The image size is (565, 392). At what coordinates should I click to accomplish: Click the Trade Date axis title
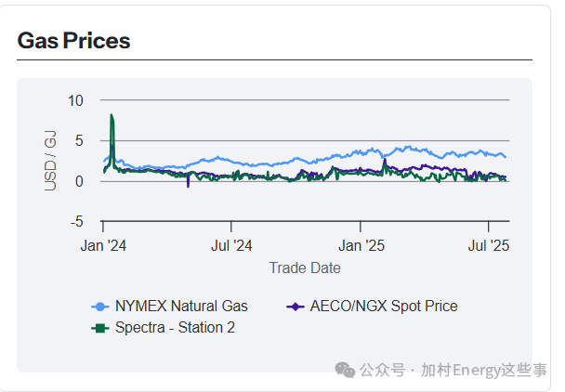coord(305,268)
